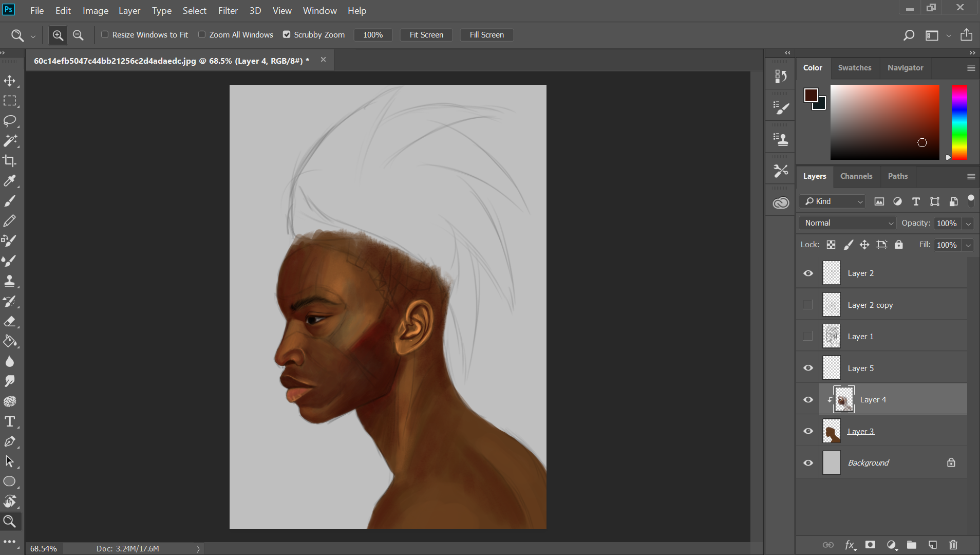The width and height of the screenshot is (980, 555).
Task: Open the workspace switcher dropdown arrow
Action: pyautogui.click(x=949, y=35)
